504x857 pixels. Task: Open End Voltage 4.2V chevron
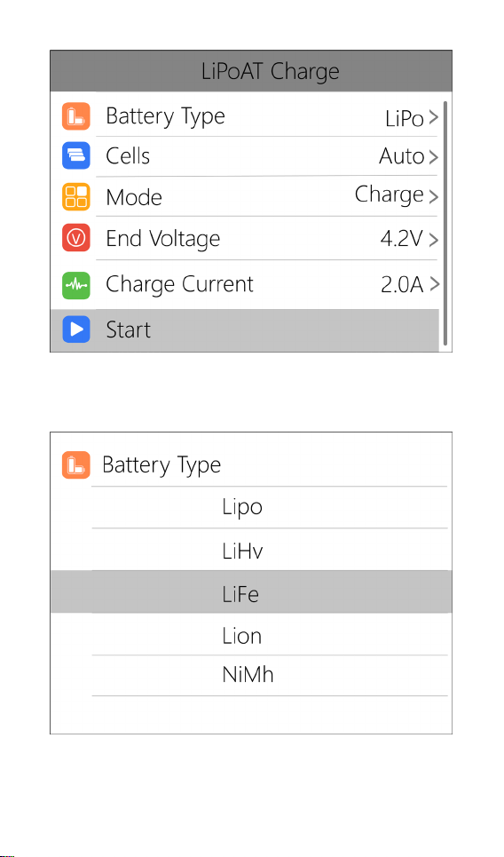tap(433, 240)
